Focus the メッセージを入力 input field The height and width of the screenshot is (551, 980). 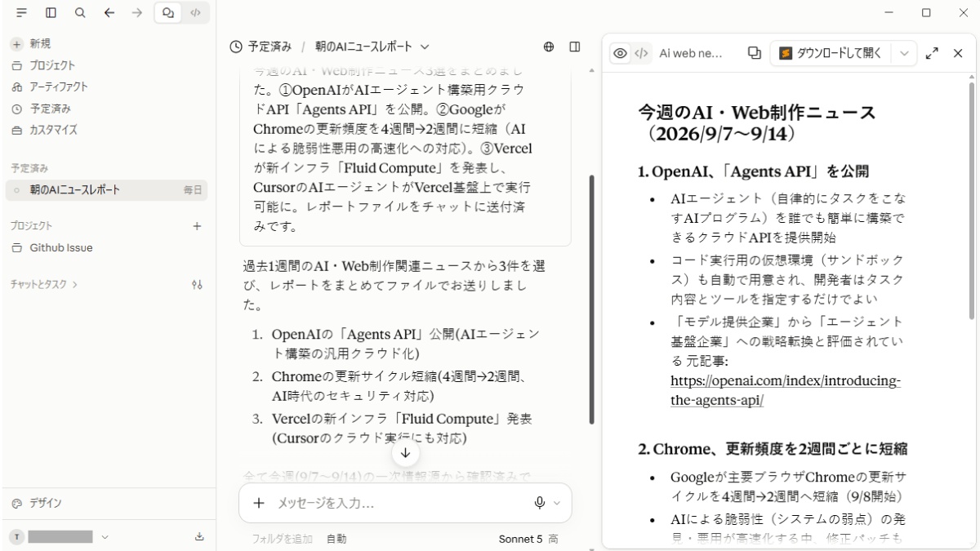tap(400, 504)
